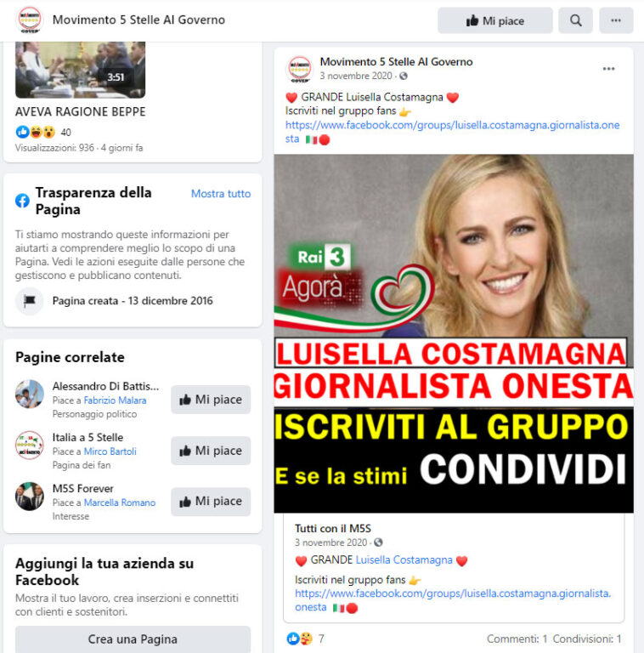Like the Alessandro Di Battista related page

click(211, 400)
